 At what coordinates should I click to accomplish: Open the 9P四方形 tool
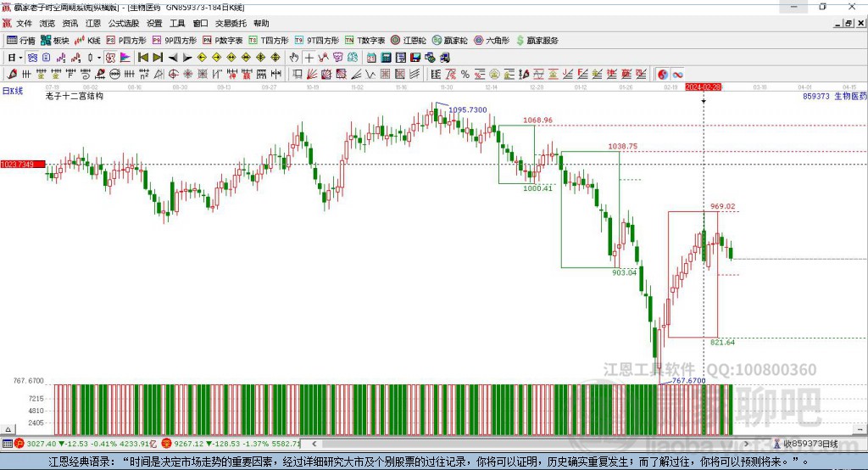175,41
